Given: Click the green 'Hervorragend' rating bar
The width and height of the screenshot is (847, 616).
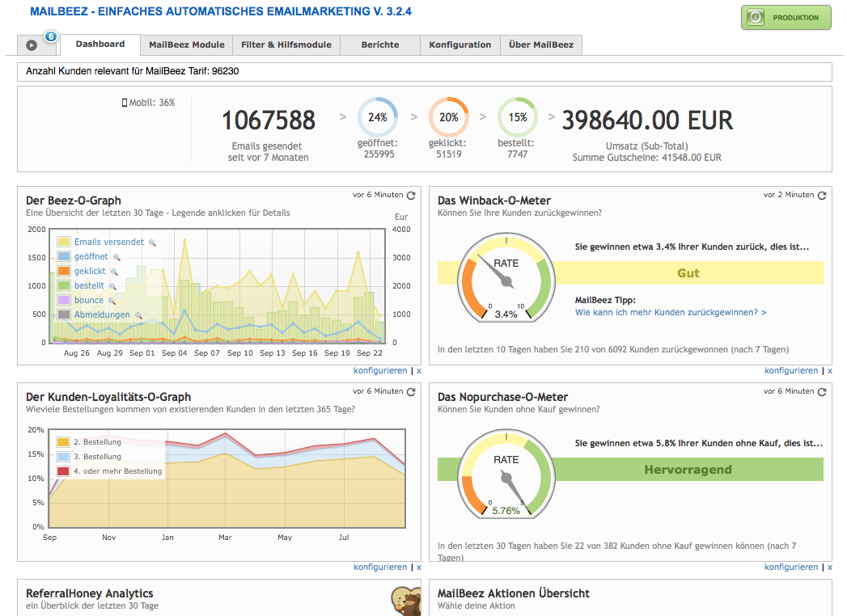Looking at the screenshot, I should (688, 470).
